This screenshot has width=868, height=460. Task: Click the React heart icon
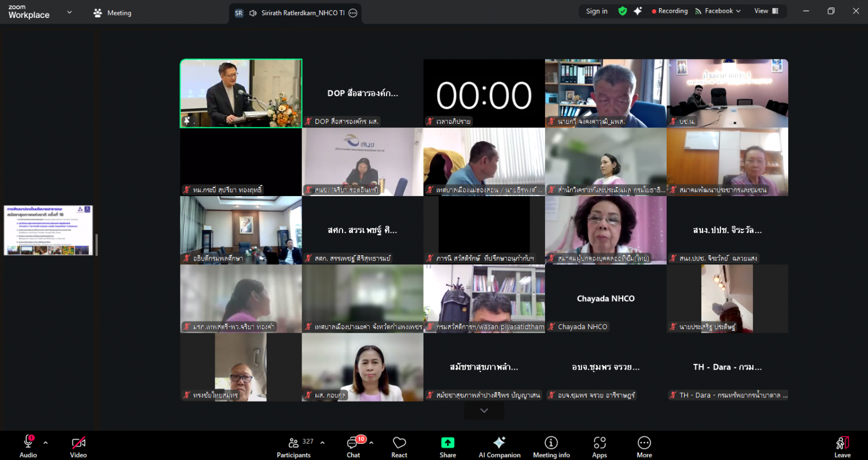click(399, 446)
